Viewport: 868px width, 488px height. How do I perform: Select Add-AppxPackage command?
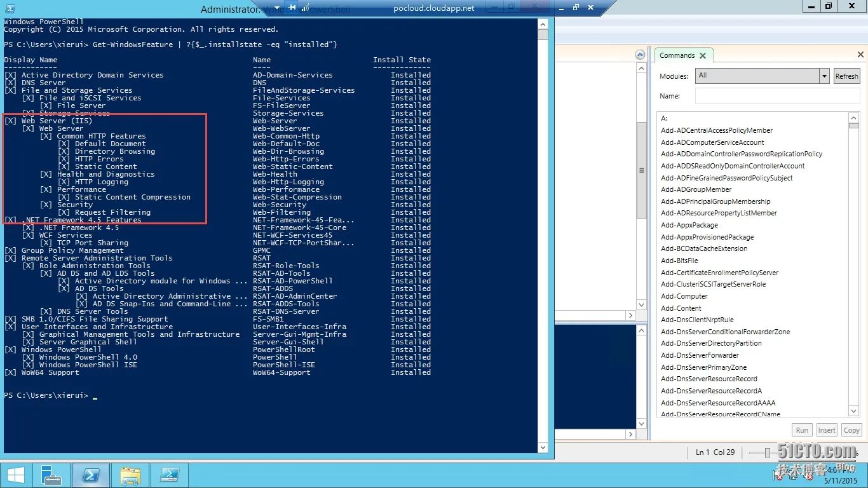click(x=689, y=225)
